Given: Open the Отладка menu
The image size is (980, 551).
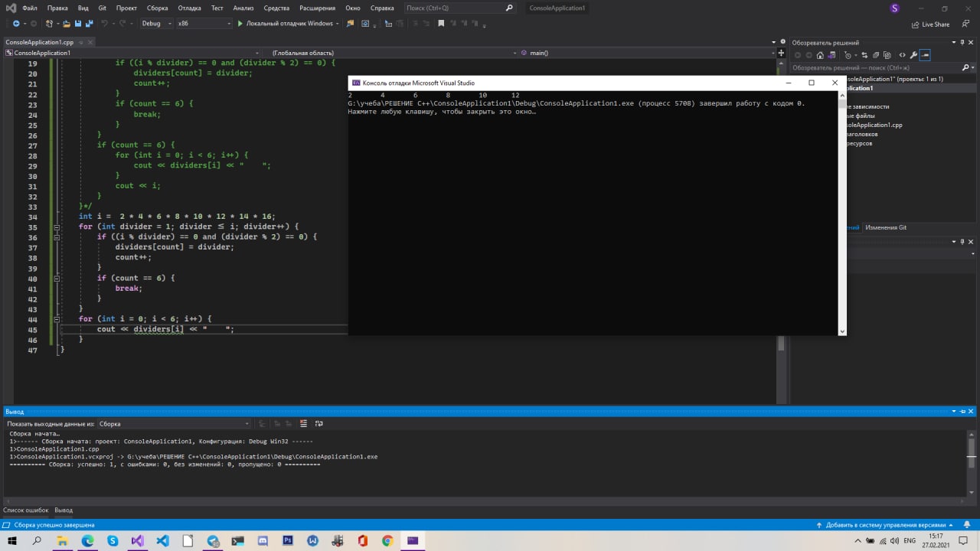Looking at the screenshot, I should 189,8.
